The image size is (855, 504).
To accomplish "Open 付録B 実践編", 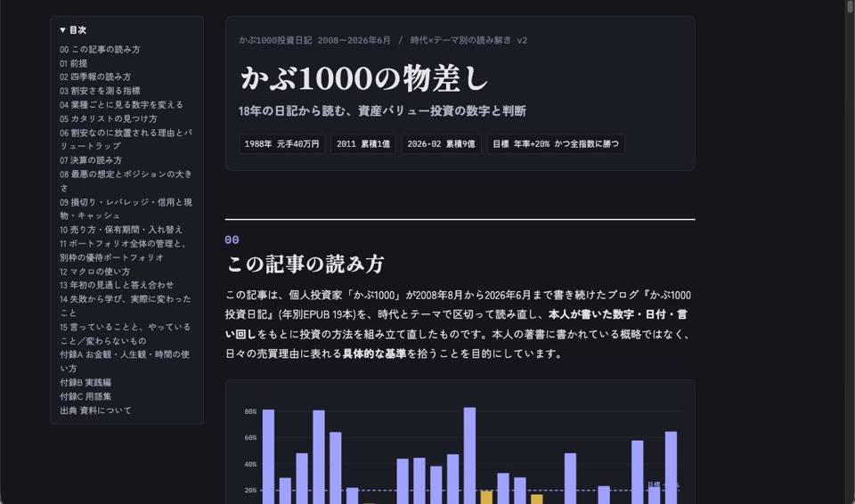I will point(85,382).
